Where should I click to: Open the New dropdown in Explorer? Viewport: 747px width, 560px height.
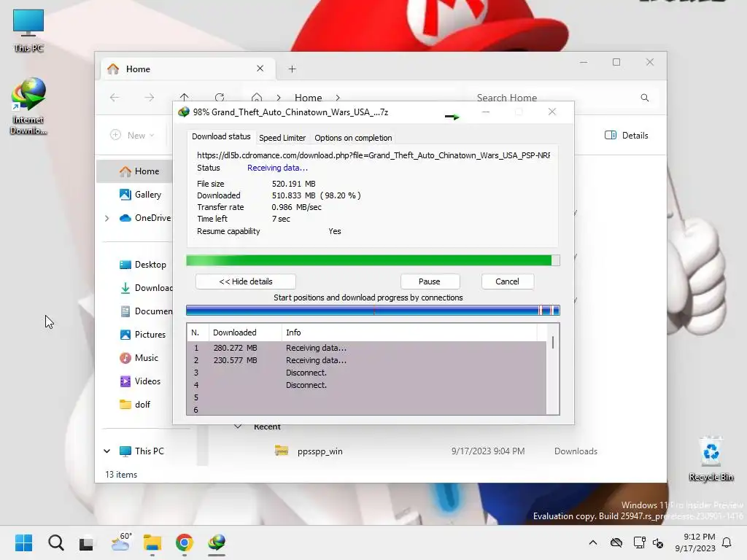point(133,135)
